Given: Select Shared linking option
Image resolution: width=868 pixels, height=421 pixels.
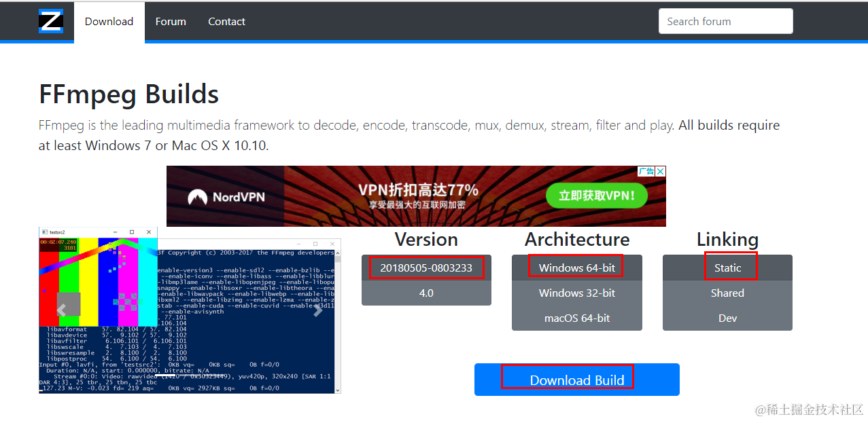Looking at the screenshot, I should click(727, 293).
